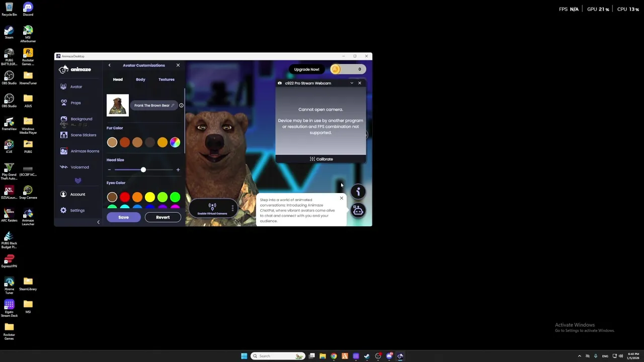Decrease head size with minus
This screenshot has width=644, height=362.
coord(109,170)
